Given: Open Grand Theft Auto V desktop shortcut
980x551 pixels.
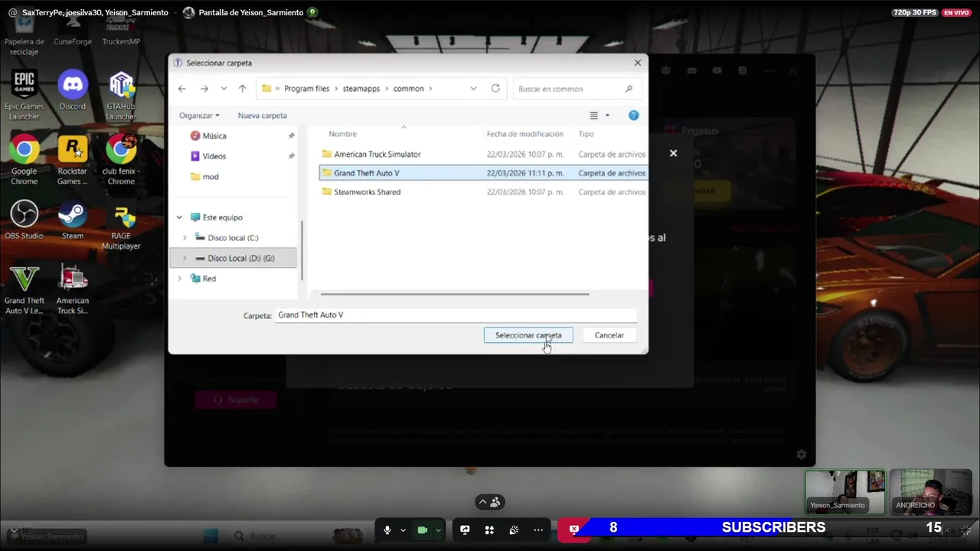Looking at the screenshot, I should pyautogui.click(x=24, y=289).
